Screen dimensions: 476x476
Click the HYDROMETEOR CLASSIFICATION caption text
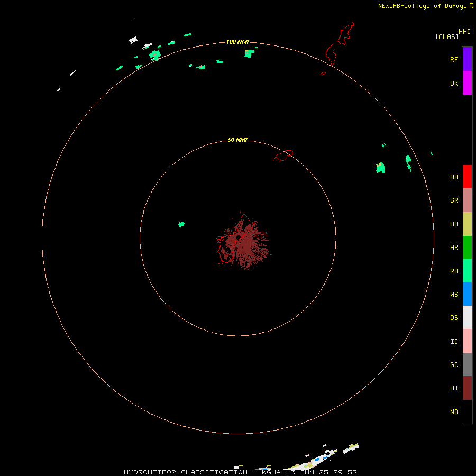click(x=186, y=472)
